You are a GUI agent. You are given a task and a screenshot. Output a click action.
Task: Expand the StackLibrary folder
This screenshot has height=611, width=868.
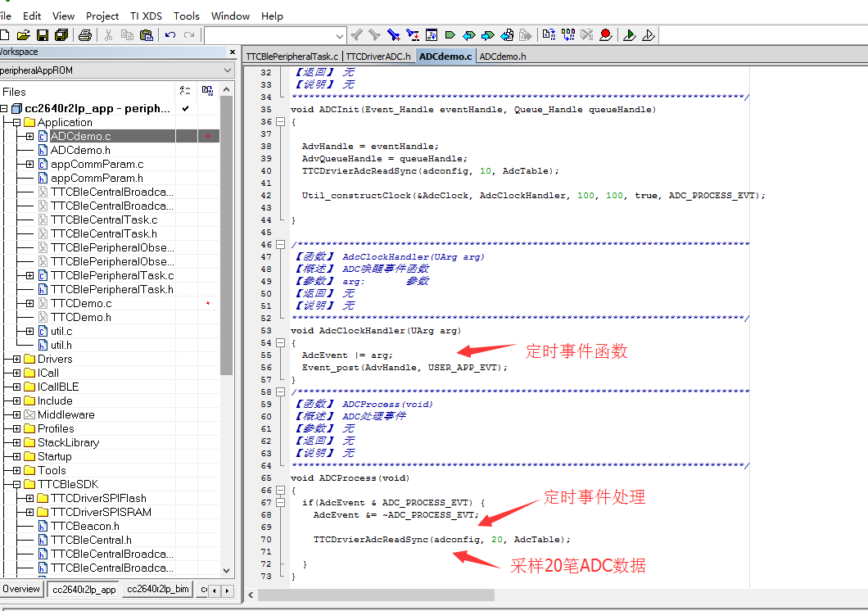16,443
